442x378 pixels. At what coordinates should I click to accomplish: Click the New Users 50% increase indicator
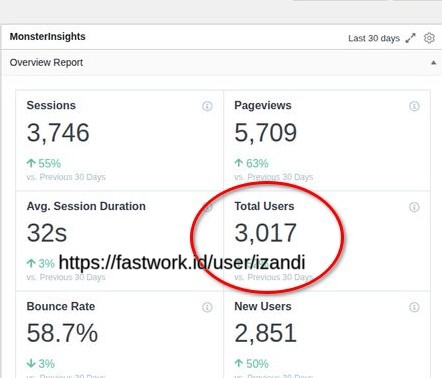(x=251, y=364)
